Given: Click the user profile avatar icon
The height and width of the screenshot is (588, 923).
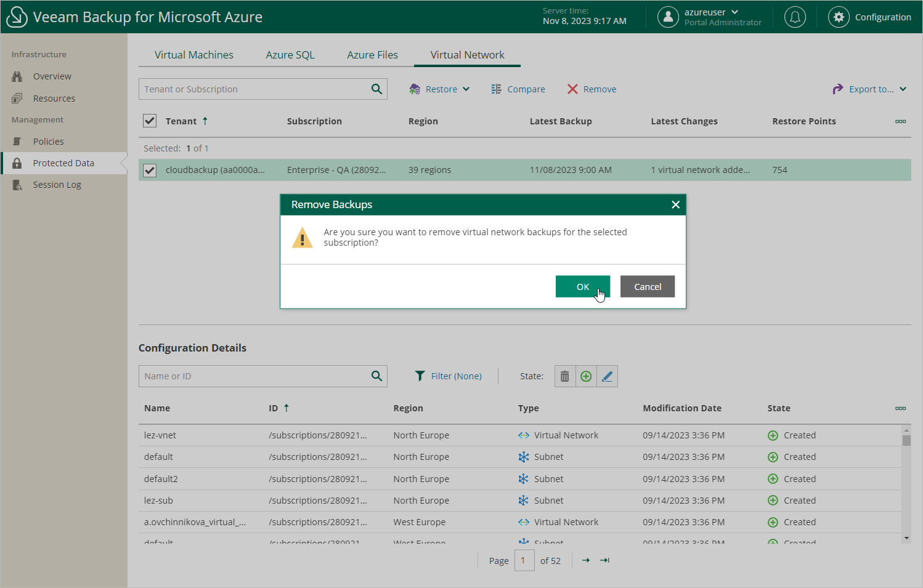Looking at the screenshot, I should 668,17.
